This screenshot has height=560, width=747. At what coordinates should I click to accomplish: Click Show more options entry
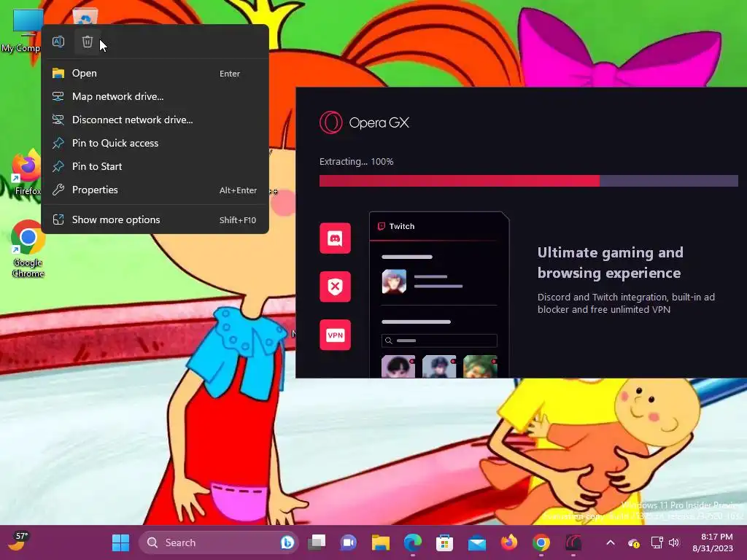155,219
